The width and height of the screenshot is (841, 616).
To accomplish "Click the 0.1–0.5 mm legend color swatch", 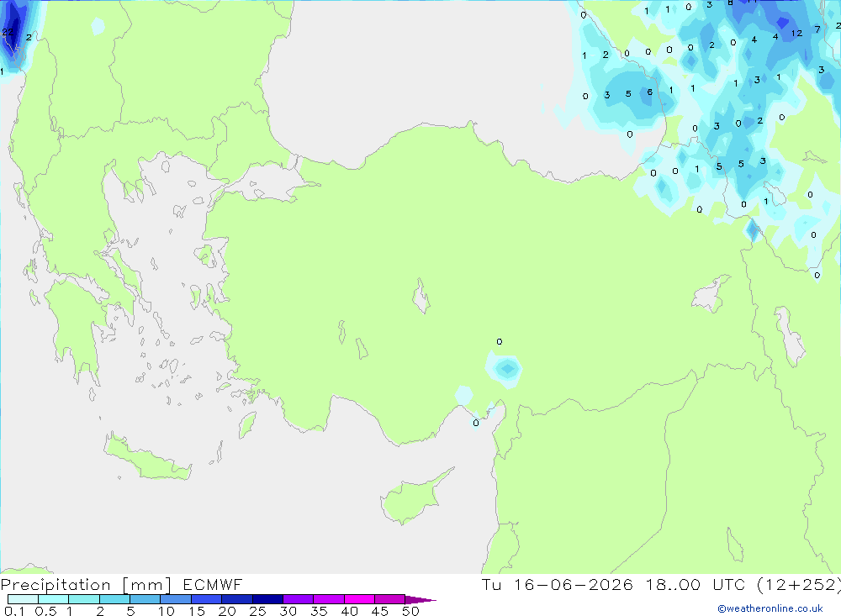I will point(23,599).
